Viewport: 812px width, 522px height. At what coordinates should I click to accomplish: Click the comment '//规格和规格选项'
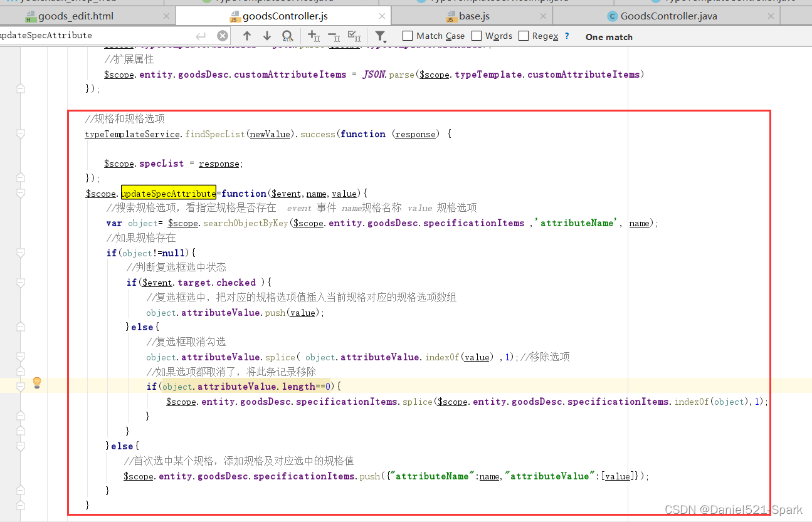[x=125, y=118]
